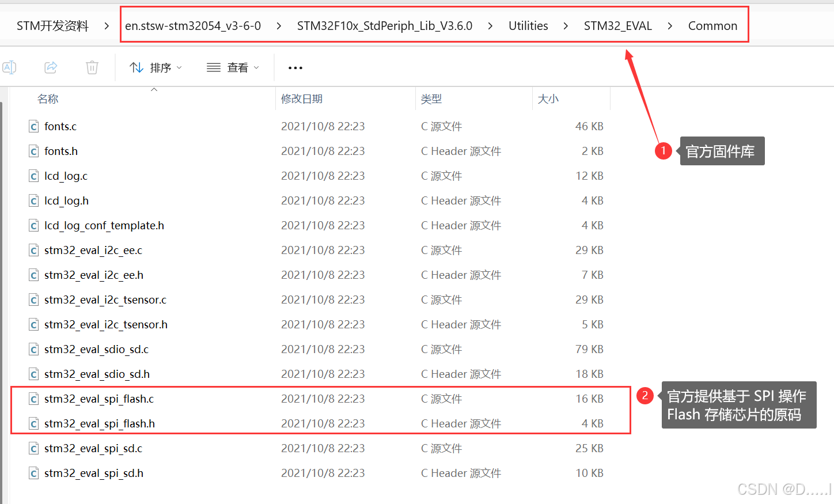Image resolution: width=834 pixels, height=504 pixels.
Task: Click the stm32_eval_spi_flash.c file icon
Action: click(34, 399)
